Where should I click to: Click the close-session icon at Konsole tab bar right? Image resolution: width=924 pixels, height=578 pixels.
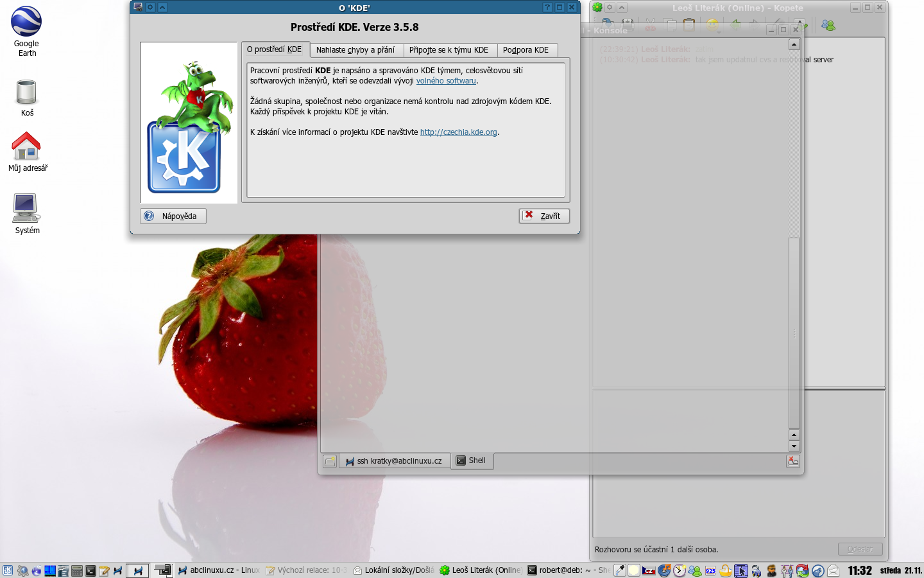(x=793, y=461)
